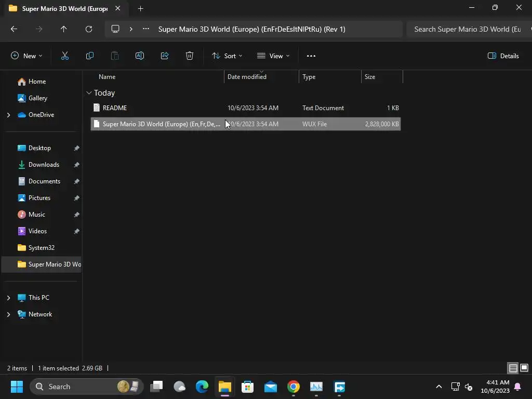
Task: Select the README text document
Action: pyautogui.click(x=246, y=108)
